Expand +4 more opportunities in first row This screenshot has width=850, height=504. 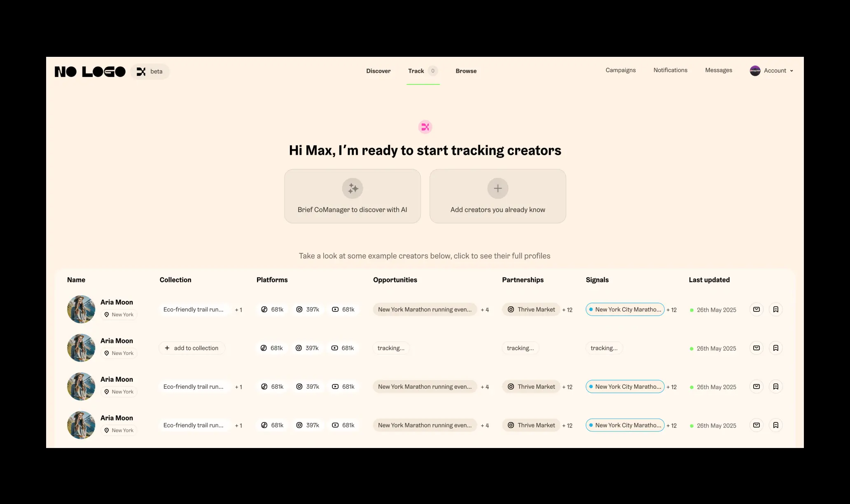coord(485,310)
